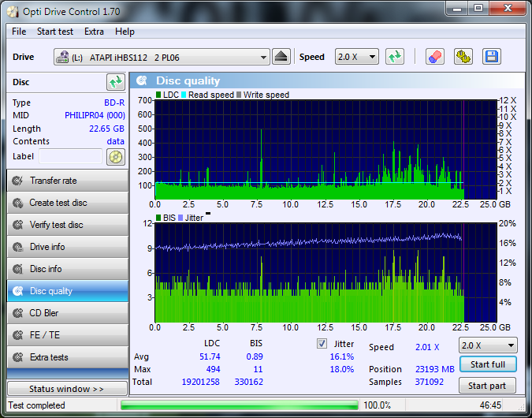This screenshot has height=418, width=532.
Task: Click the elapsed time 46:45
Action: [x=490, y=405]
